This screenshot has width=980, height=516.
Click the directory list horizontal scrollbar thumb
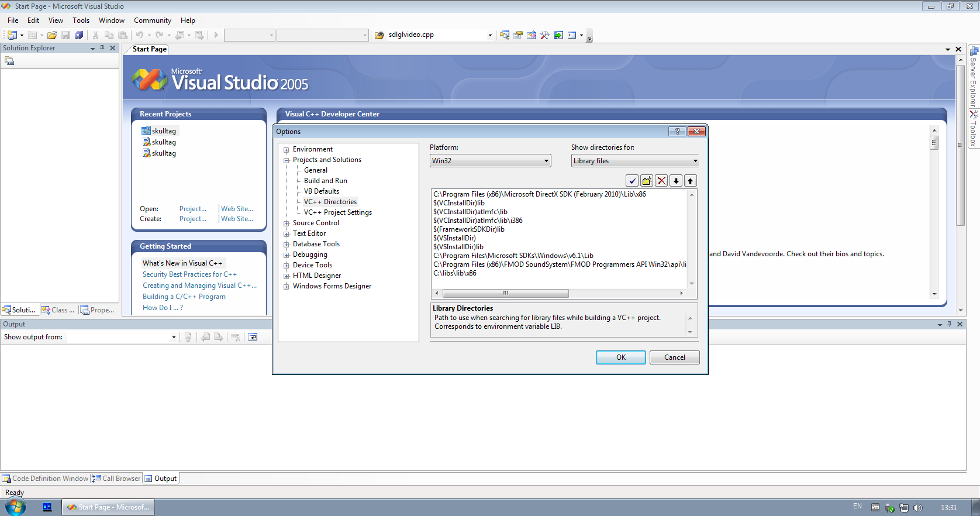coord(505,293)
